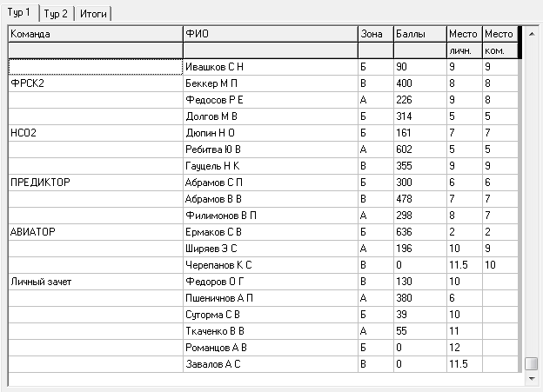This screenshot has width=543, height=392.
Task: Select the Тур 1 tab
Action: (x=19, y=12)
